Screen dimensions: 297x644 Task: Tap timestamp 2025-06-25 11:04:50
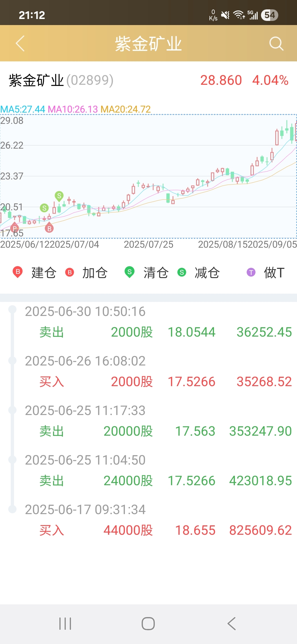pyautogui.click(x=85, y=460)
